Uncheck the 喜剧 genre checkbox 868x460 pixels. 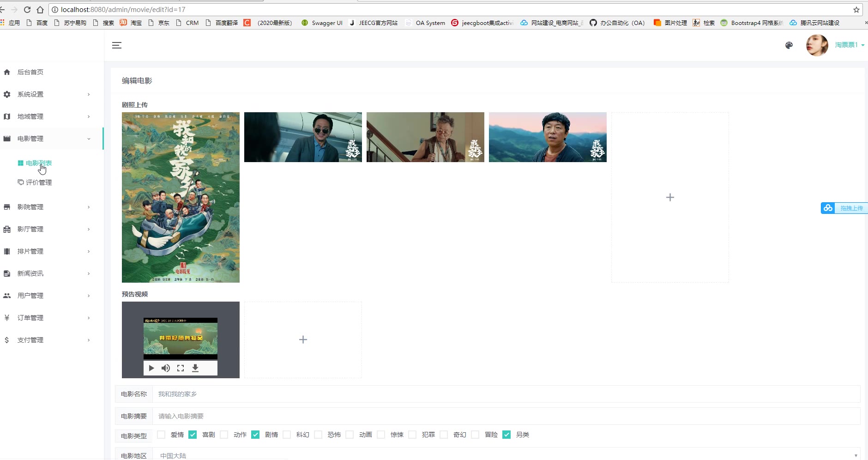pos(193,435)
